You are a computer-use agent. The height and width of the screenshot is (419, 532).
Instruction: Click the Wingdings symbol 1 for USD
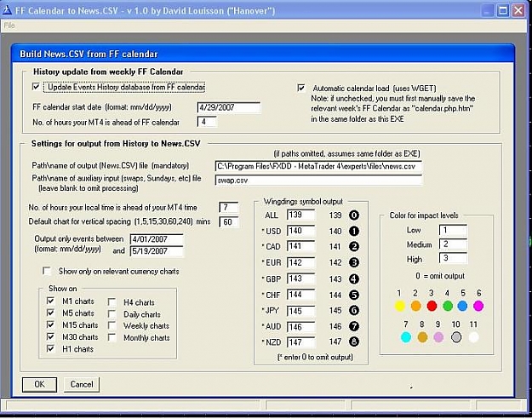coord(354,232)
